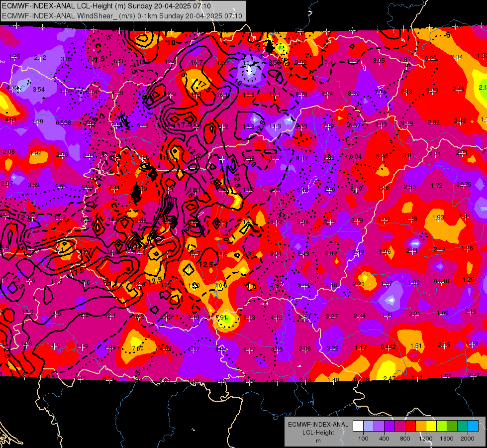
Task: Click the legend label 400
Action: point(384,439)
